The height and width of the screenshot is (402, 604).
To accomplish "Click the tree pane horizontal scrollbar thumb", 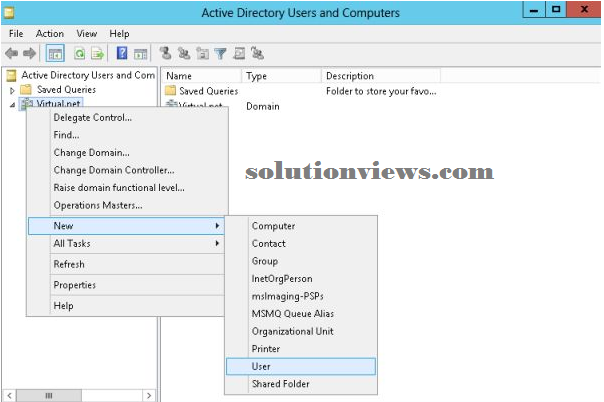I will point(49,395).
